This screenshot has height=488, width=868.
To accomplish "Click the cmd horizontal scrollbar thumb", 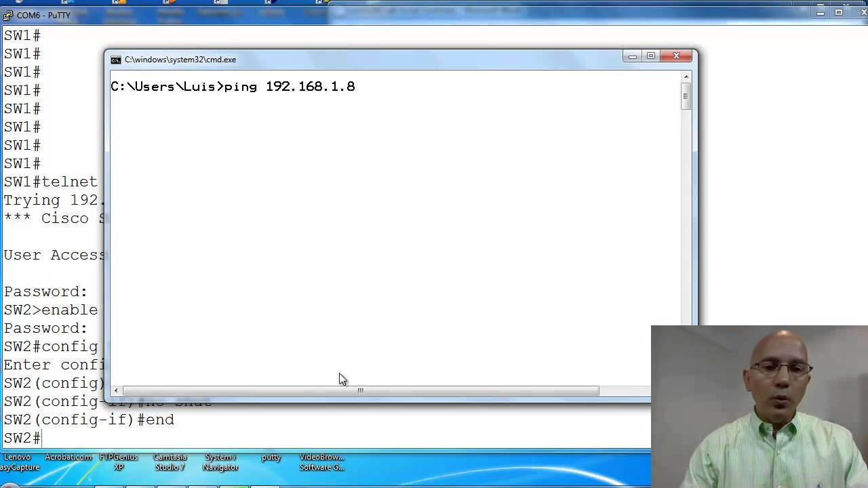I will (x=361, y=390).
